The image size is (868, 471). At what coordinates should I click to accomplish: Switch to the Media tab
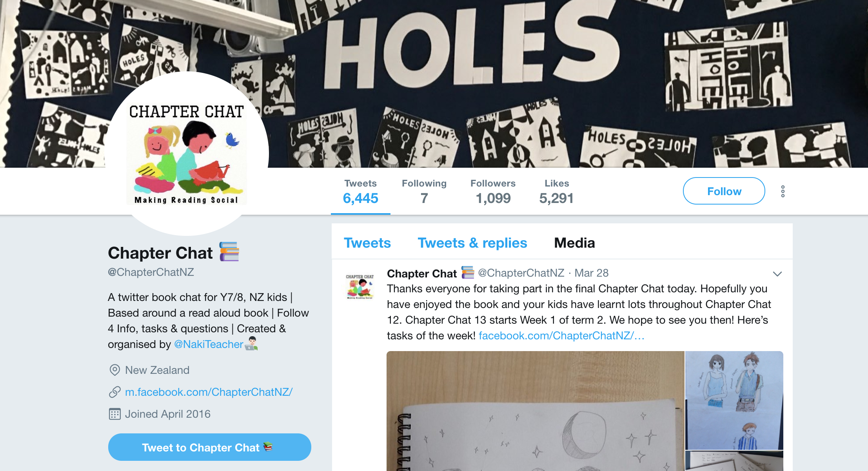[x=574, y=243]
